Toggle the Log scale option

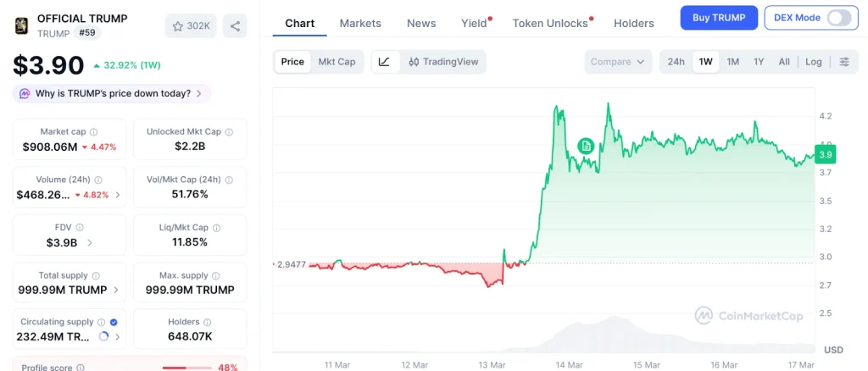pos(813,62)
